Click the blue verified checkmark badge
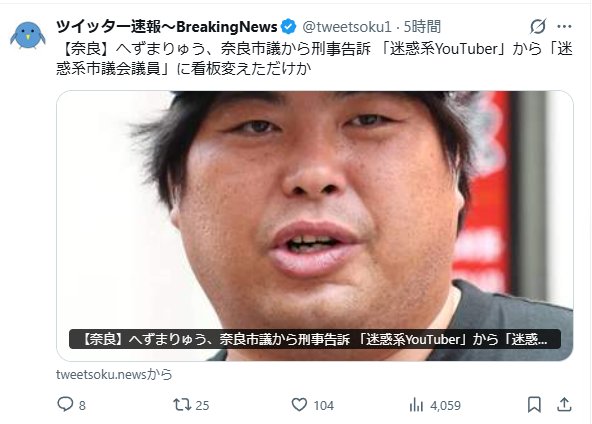Viewport: 592px width, 424px height. tap(289, 26)
